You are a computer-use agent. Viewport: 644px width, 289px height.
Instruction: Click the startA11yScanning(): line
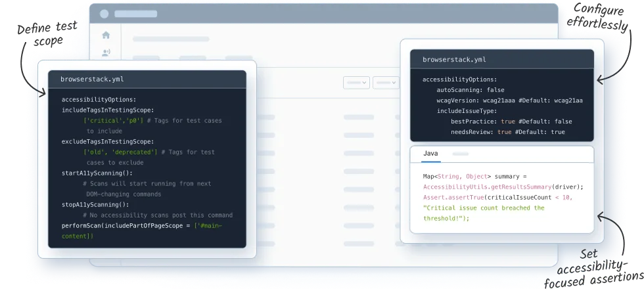point(97,173)
